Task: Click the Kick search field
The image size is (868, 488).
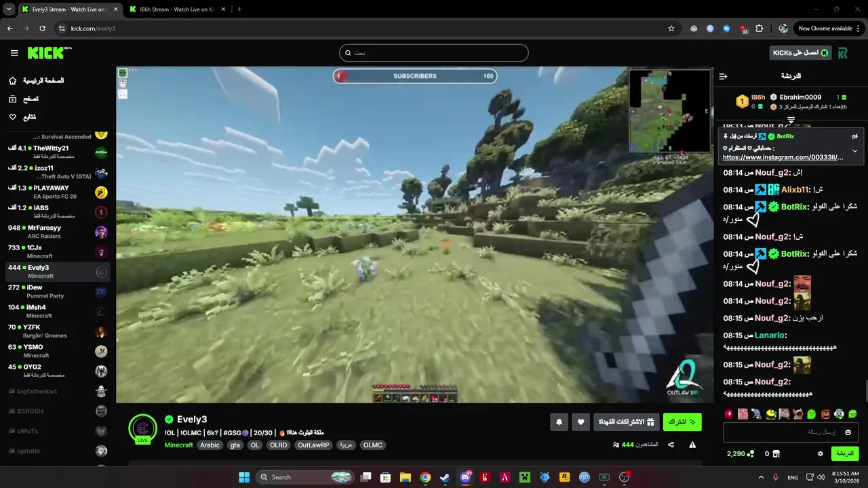Action: pyautogui.click(x=434, y=53)
